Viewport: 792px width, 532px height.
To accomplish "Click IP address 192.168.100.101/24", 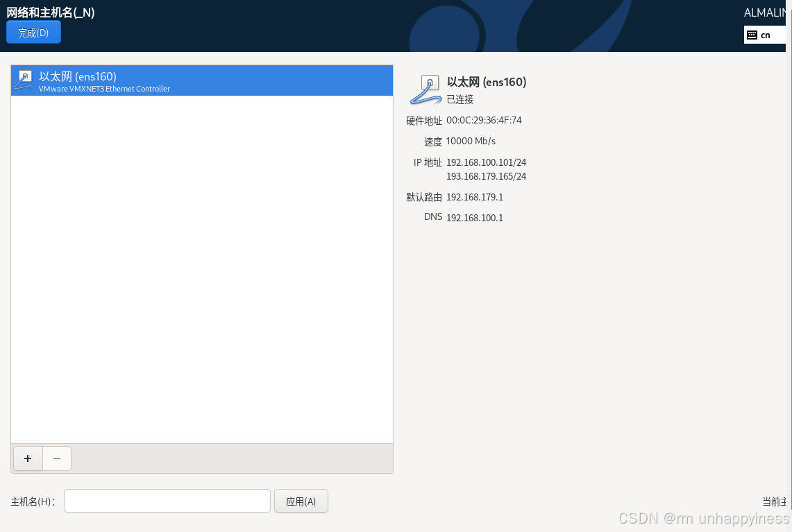I will pyautogui.click(x=487, y=162).
